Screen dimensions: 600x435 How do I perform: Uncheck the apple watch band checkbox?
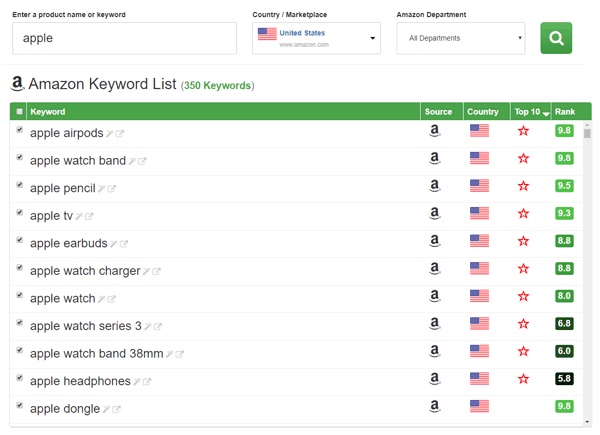pyautogui.click(x=20, y=157)
